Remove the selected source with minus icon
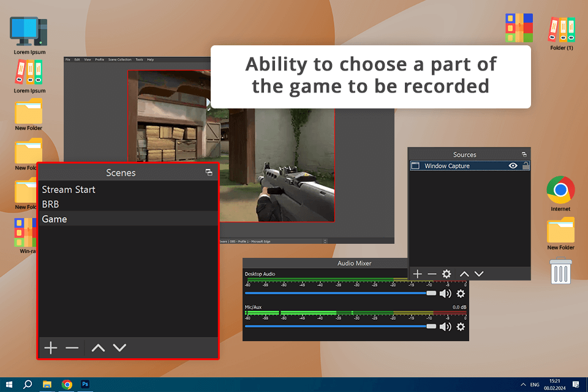 (x=432, y=274)
